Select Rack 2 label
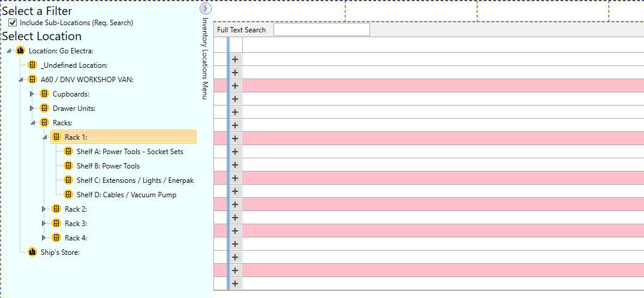The image size is (644, 298). pyautogui.click(x=76, y=209)
